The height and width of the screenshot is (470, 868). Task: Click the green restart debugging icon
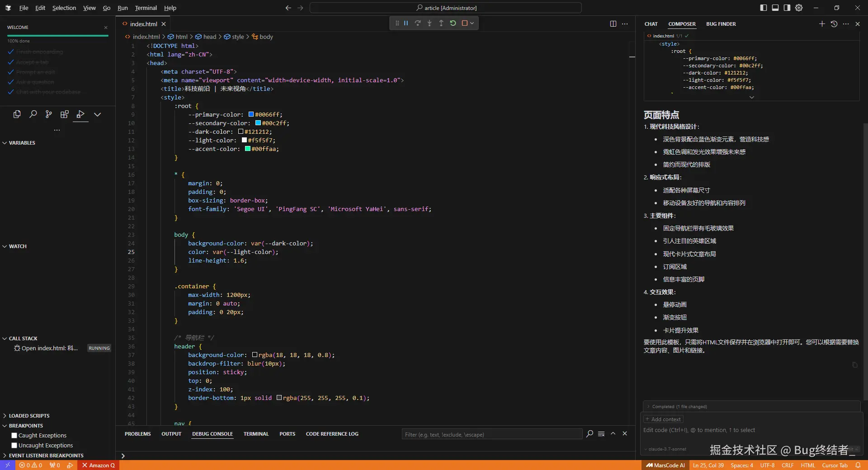453,23
